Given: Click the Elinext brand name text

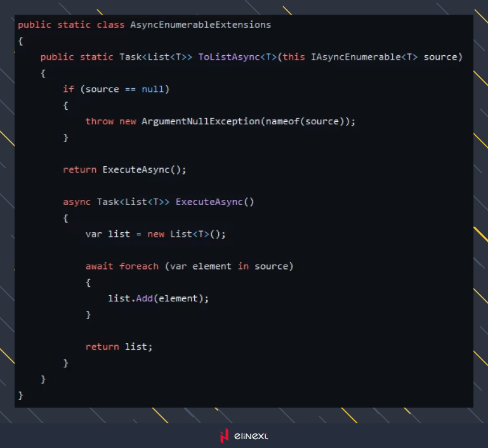Looking at the screenshot, I should (251, 436).
